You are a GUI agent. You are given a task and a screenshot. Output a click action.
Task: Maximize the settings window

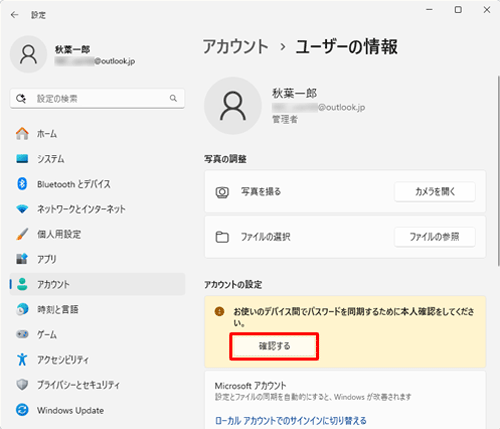click(x=458, y=10)
